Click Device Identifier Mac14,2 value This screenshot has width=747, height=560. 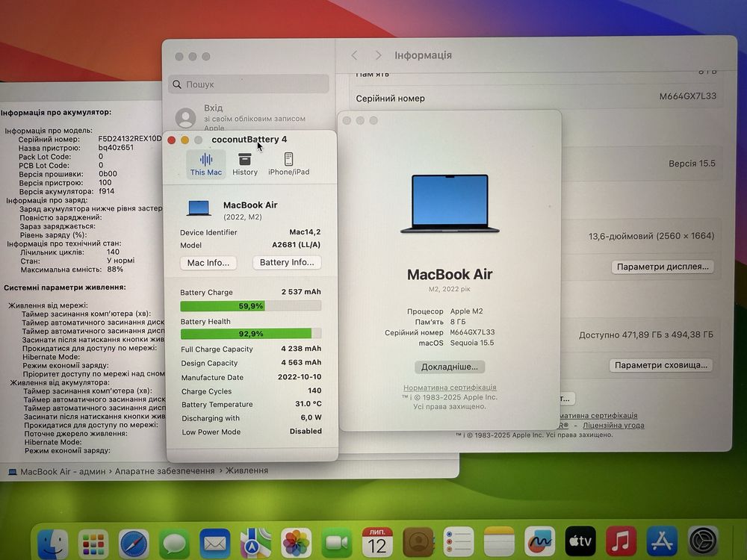[305, 232]
